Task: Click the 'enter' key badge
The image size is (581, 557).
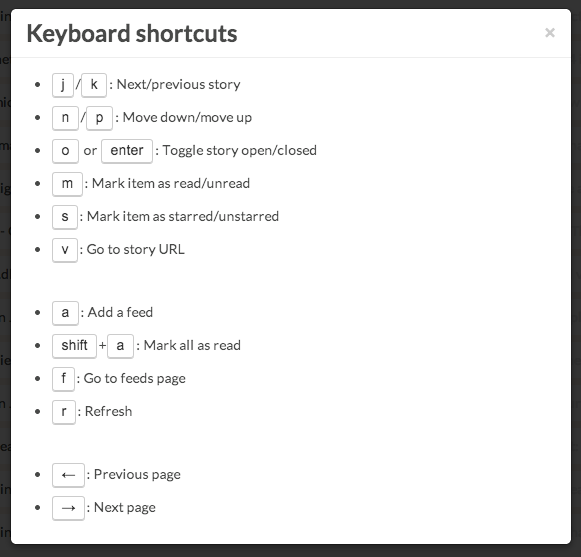Action: click(x=127, y=151)
